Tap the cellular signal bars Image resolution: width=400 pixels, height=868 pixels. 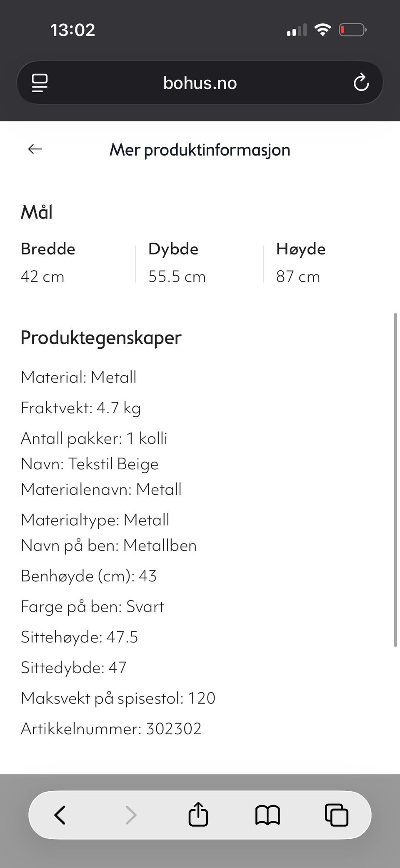coord(297,30)
